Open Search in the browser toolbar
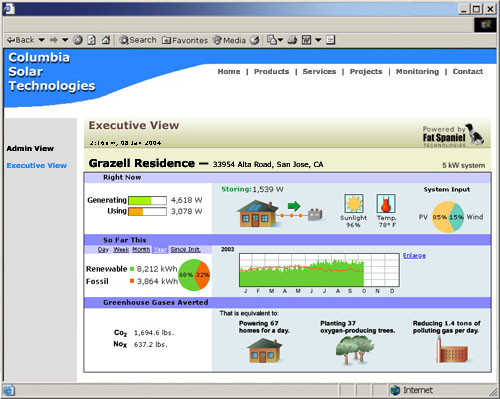This screenshot has height=399, width=500. 138,40
